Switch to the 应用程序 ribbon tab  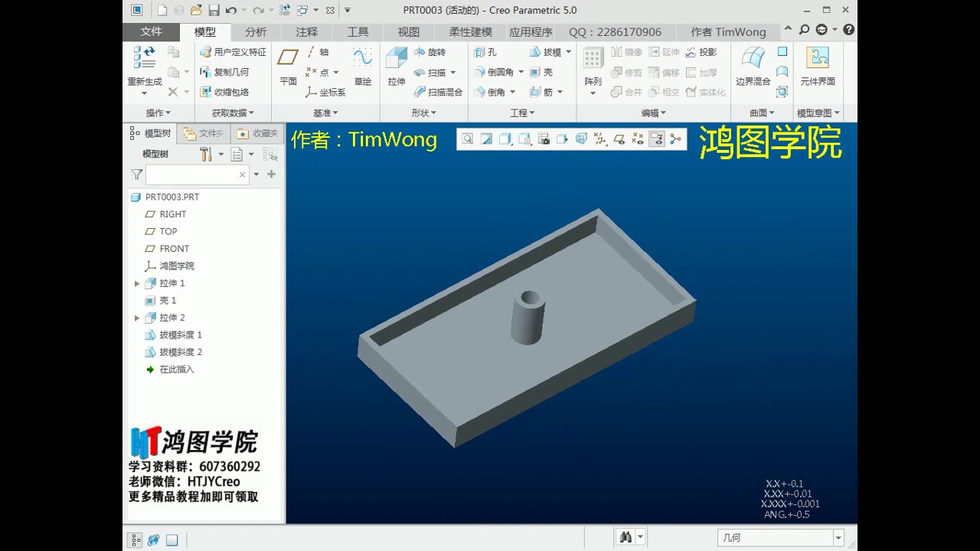(531, 32)
